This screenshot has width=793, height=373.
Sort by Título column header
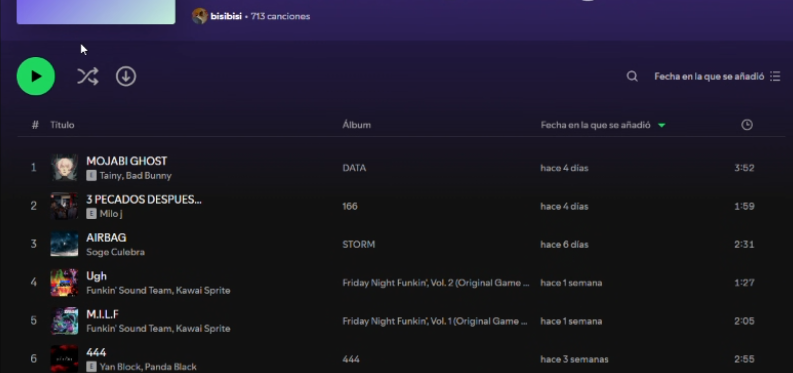click(62, 125)
